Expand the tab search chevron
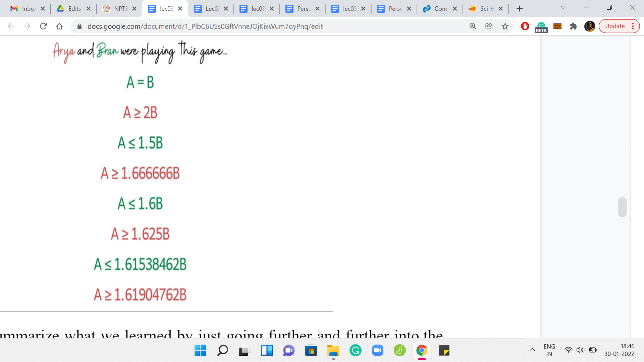The image size is (644, 362). pyautogui.click(x=563, y=8)
